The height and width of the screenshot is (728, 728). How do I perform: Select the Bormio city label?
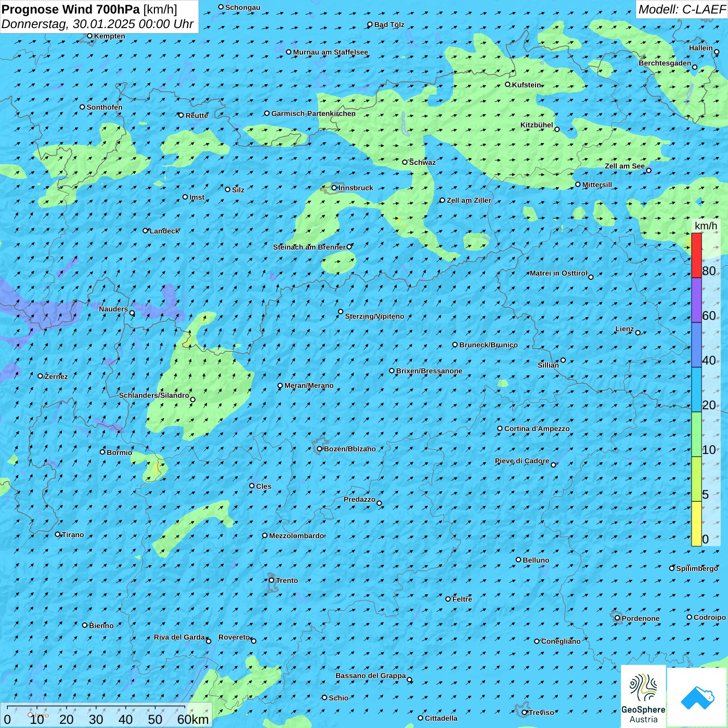pos(119,452)
